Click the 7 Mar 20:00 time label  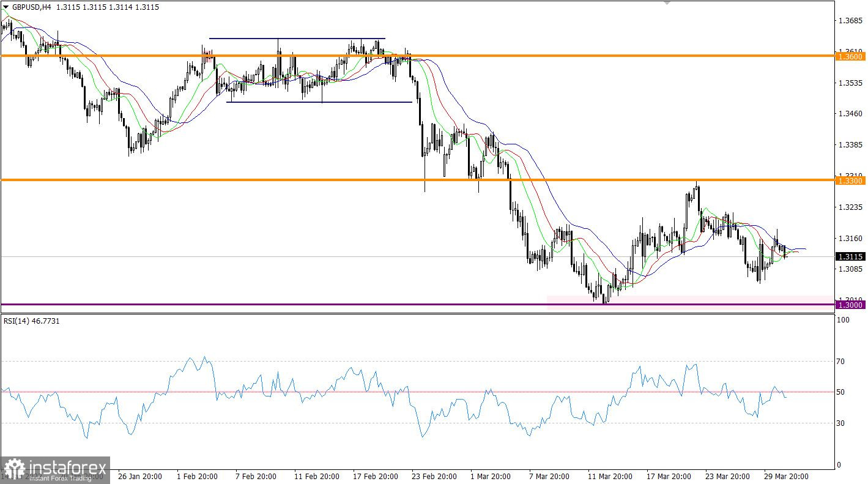(x=549, y=476)
